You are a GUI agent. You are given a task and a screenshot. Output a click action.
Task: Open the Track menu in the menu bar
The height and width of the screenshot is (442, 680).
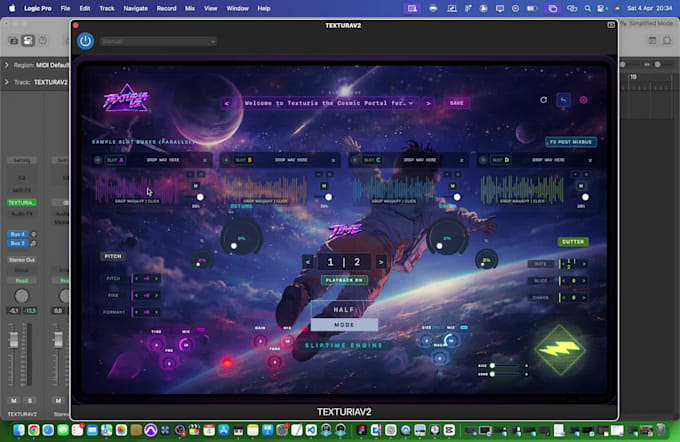(107, 8)
